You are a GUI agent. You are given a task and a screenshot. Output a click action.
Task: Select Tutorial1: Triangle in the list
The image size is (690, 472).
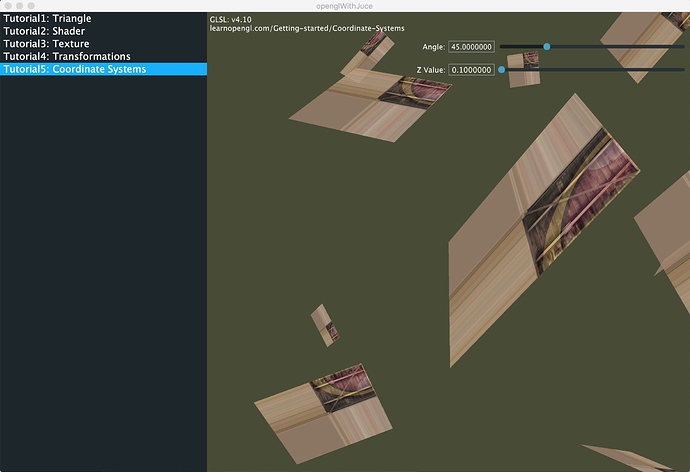click(x=103, y=18)
